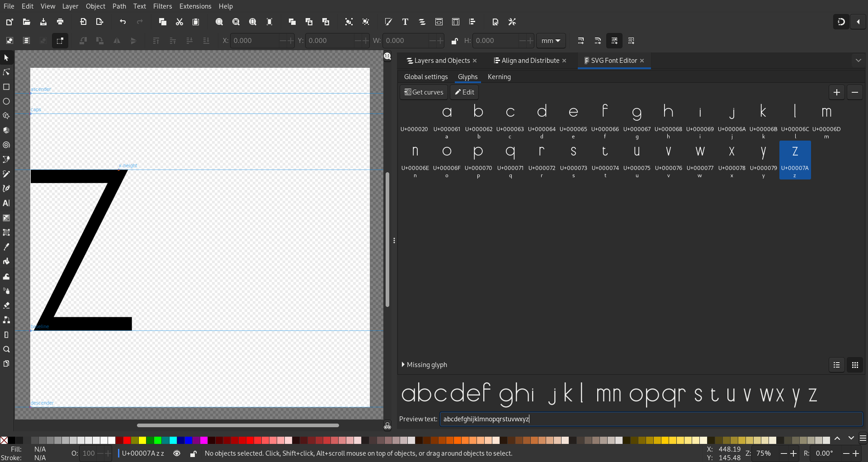Add a new glyph with plus button

click(837, 92)
